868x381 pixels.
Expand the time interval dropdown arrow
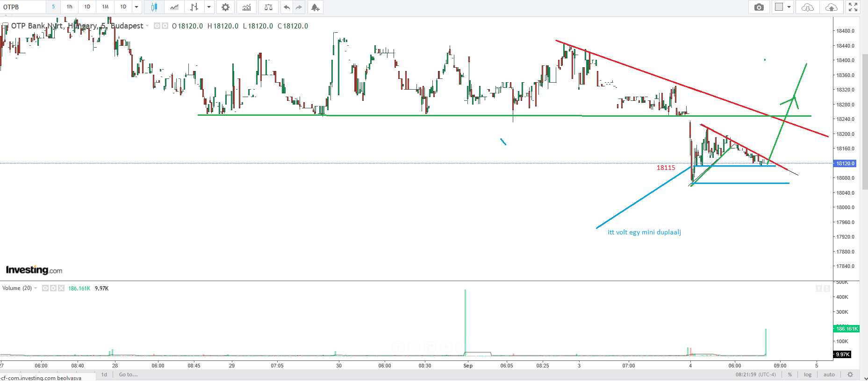click(136, 7)
